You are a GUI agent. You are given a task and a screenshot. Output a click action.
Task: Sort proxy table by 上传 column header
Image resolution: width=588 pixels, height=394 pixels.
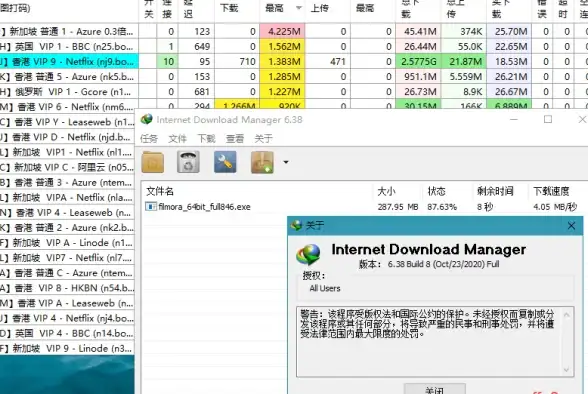tap(320, 8)
